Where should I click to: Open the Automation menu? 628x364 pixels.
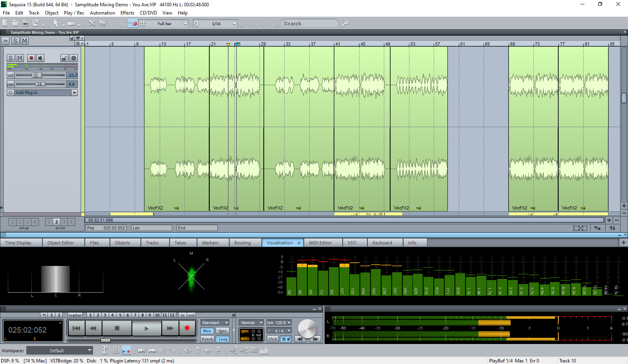[102, 13]
